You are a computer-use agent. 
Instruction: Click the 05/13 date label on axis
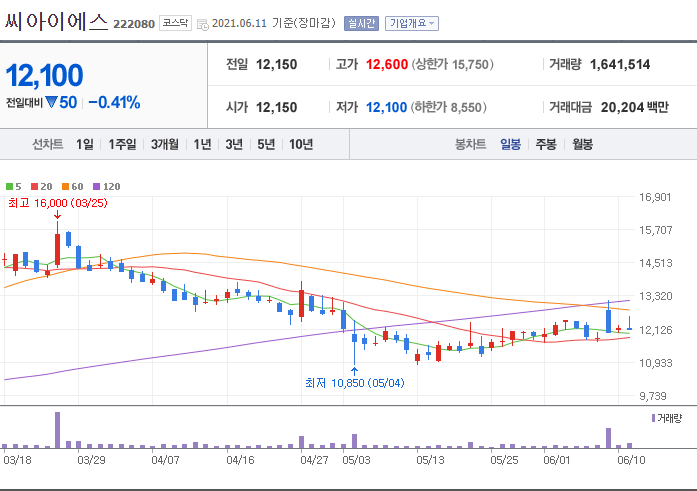point(430,459)
